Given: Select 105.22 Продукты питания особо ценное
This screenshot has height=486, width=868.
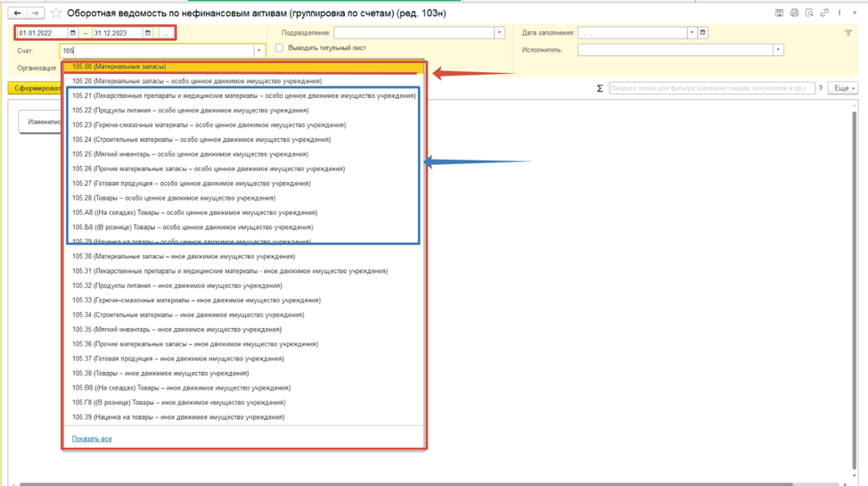Looking at the screenshot, I should click(x=243, y=111).
